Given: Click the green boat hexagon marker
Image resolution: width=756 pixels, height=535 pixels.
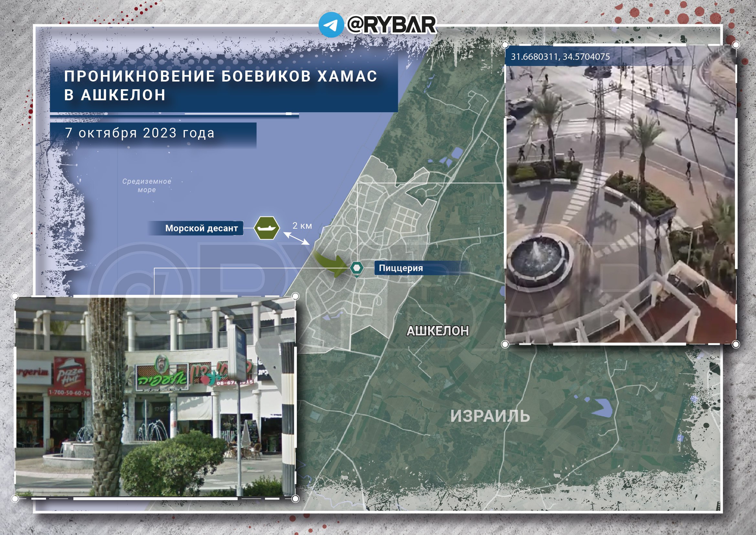Looking at the screenshot, I should [x=267, y=228].
